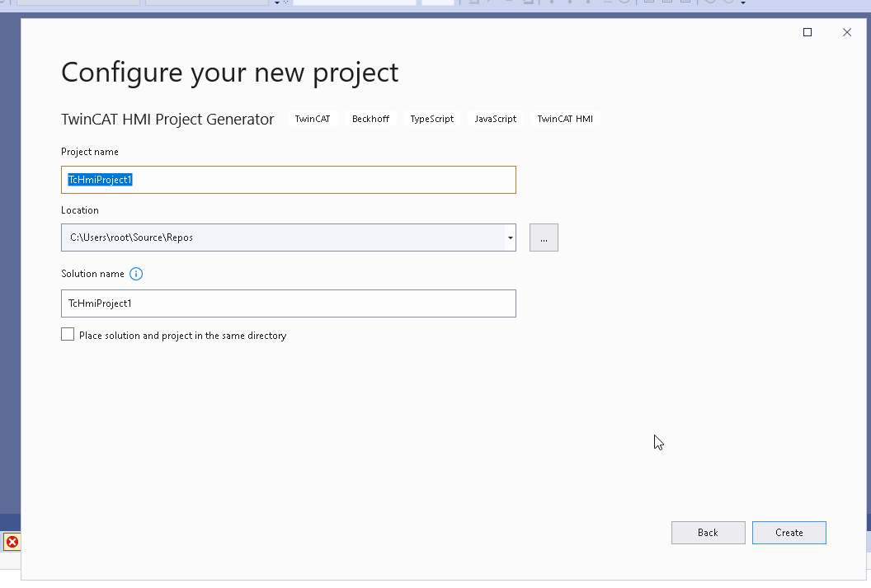This screenshot has width=871, height=588.
Task: Create the project with the Create button
Action: tap(789, 533)
